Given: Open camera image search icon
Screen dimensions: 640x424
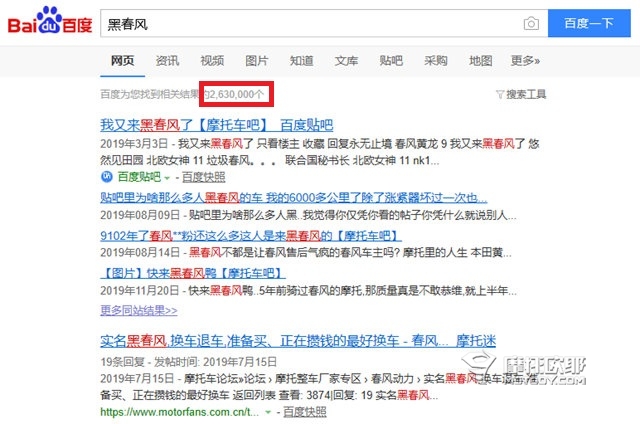Looking at the screenshot, I should [x=531, y=24].
